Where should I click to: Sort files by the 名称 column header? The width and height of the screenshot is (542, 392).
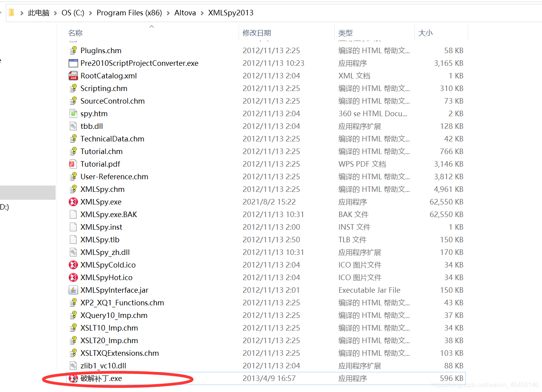(x=75, y=33)
